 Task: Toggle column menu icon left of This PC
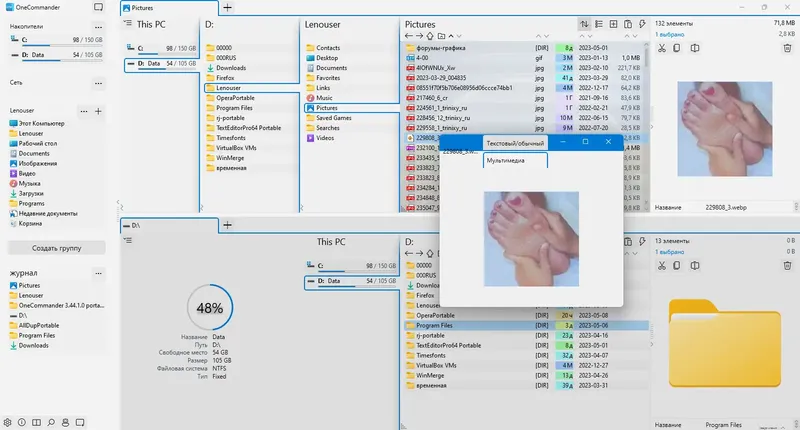[128, 23]
